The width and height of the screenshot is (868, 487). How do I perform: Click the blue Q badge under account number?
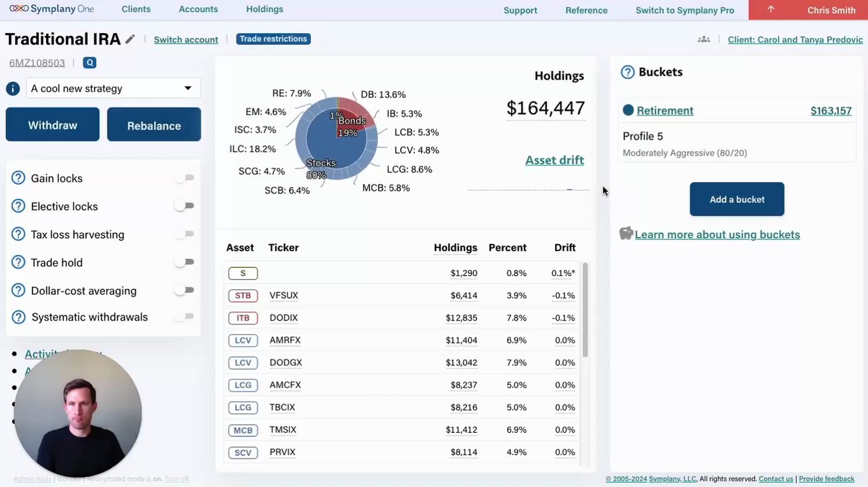click(89, 63)
